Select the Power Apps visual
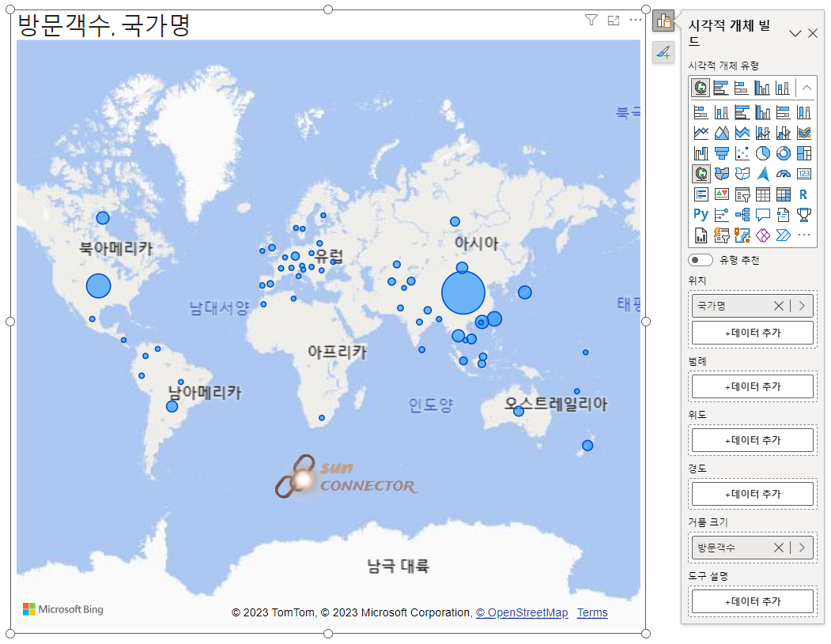Screen dimensions: 831x644 [763, 235]
